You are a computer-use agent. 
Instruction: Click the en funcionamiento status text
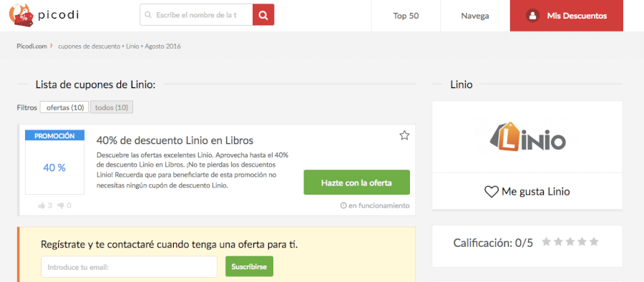pos(379,205)
